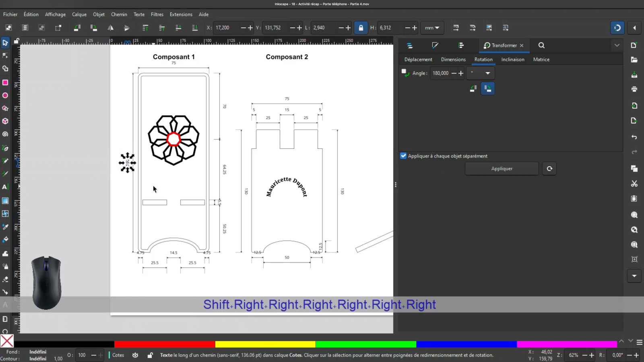The height and width of the screenshot is (362, 644).
Task: Choose the Text tool
Action: pyautogui.click(x=5, y=187)
